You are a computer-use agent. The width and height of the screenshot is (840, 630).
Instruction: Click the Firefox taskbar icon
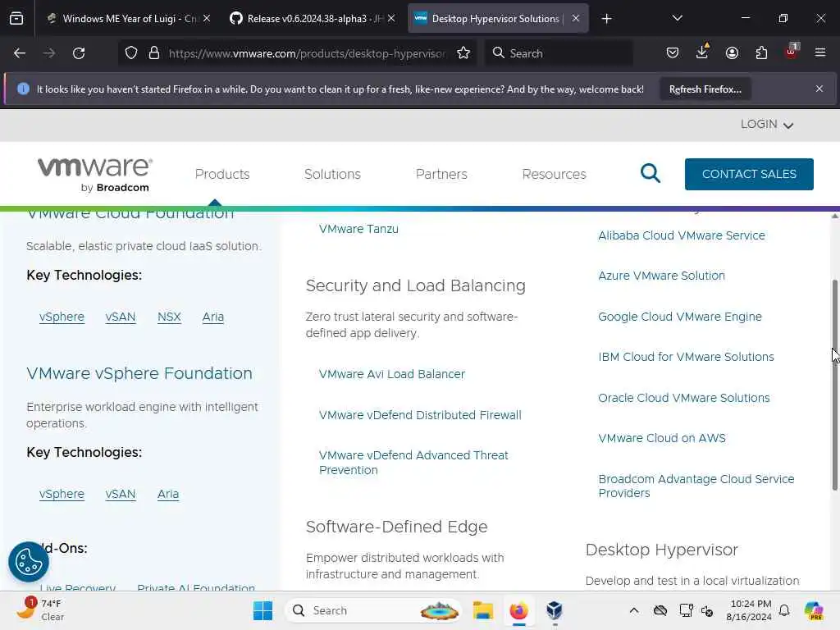click(x=518, y=610)
